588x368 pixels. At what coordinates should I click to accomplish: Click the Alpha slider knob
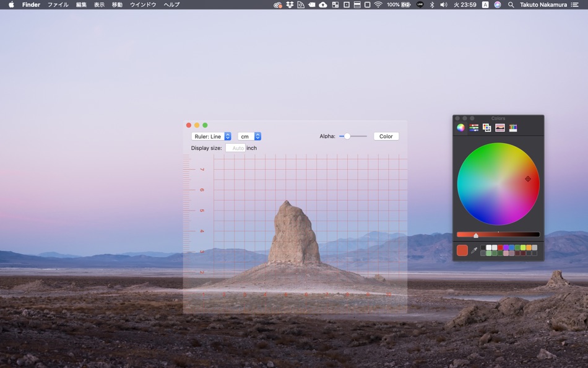coord(347,136)
